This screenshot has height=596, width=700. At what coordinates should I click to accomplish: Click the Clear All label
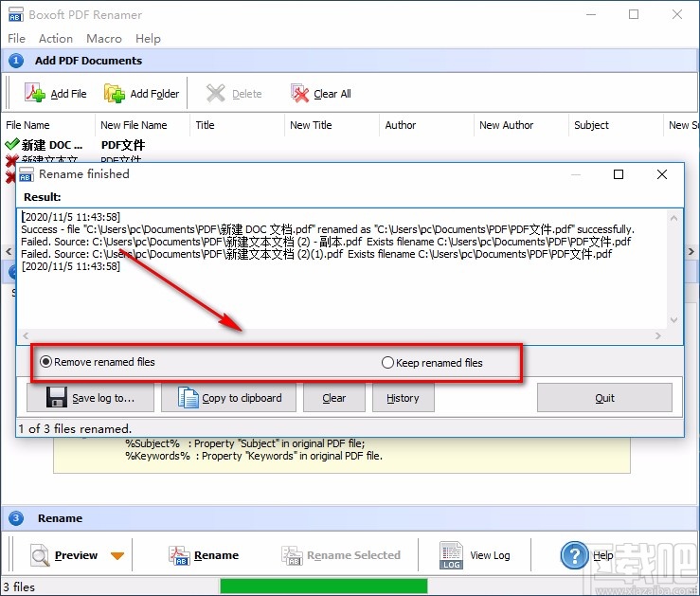click(332, 94)
